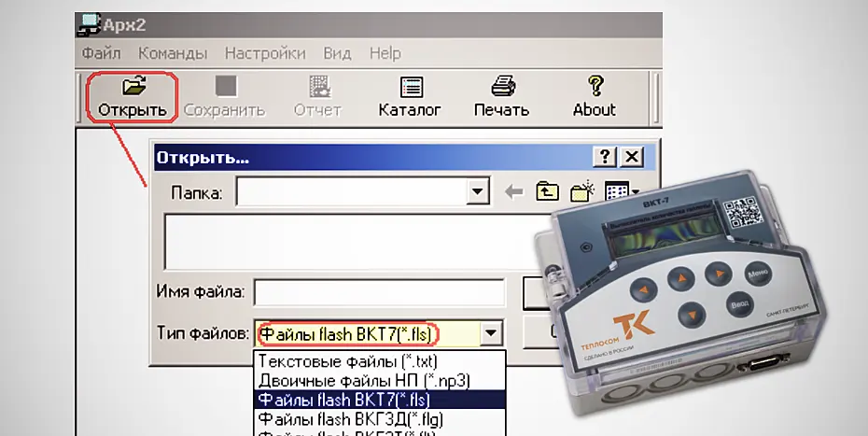Open the Каталог toolbar icon
This screenshot has width=868, height=436.
click(x=412, y=87)
